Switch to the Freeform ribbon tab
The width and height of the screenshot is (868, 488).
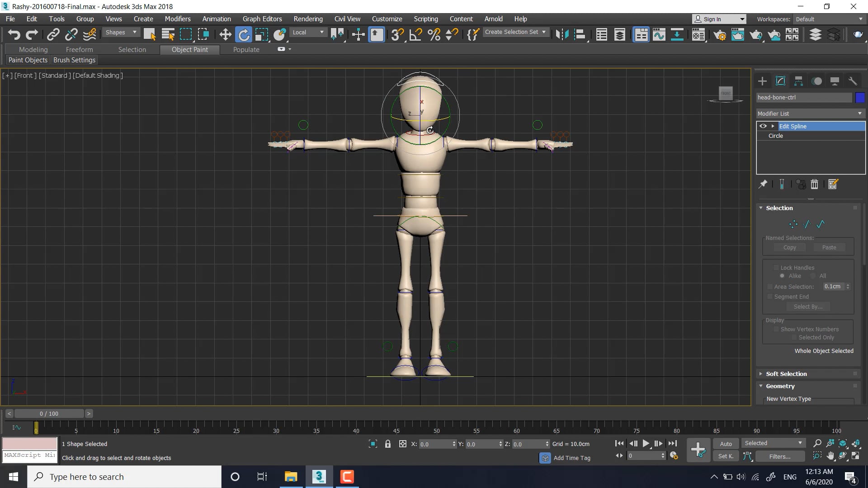[x=79, y=50]
